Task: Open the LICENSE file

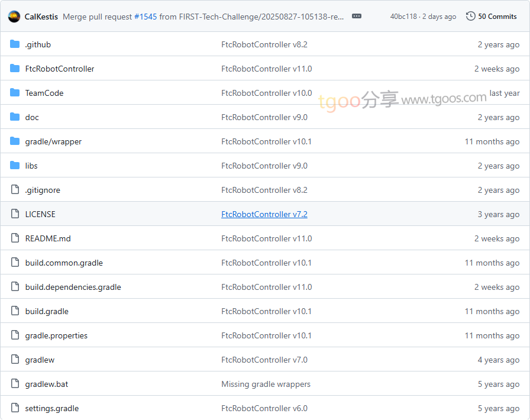Action: (40, 214)
